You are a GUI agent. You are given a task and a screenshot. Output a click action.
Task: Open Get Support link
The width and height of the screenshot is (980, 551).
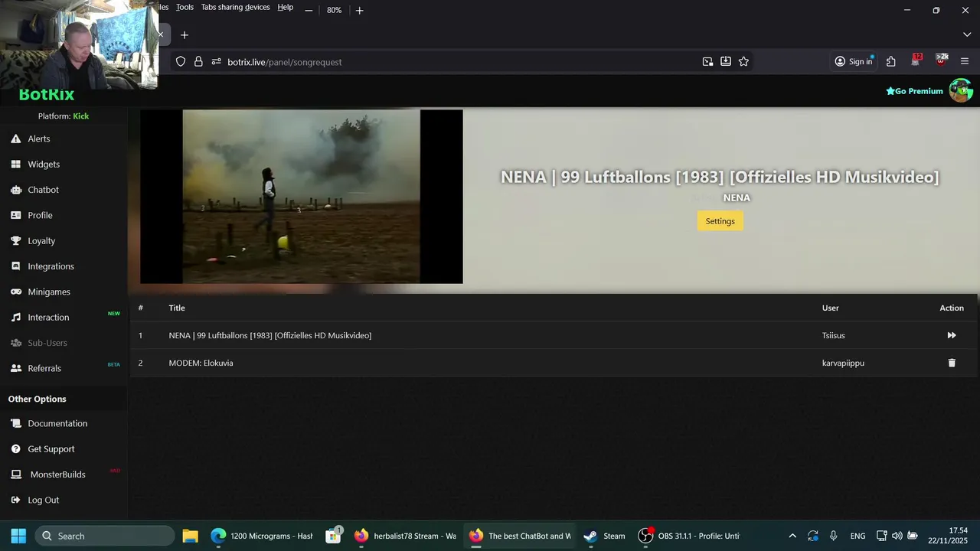(x=51, y=448)
